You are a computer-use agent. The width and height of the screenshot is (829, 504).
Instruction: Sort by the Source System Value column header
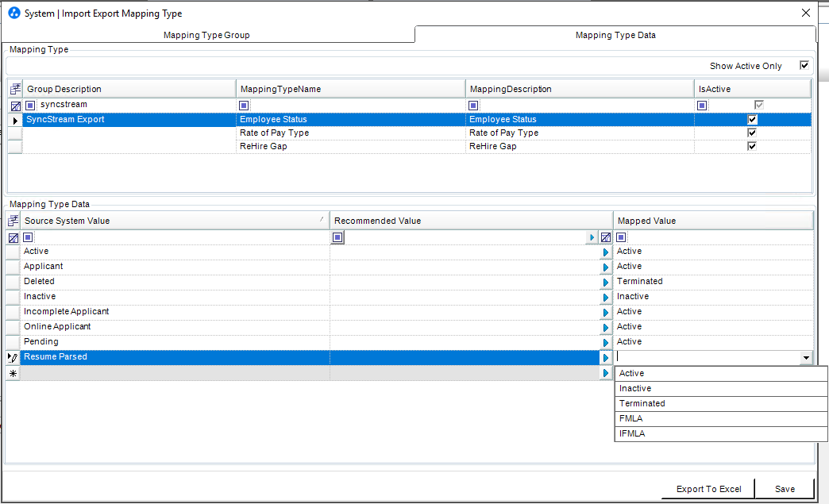pos(175,221)
